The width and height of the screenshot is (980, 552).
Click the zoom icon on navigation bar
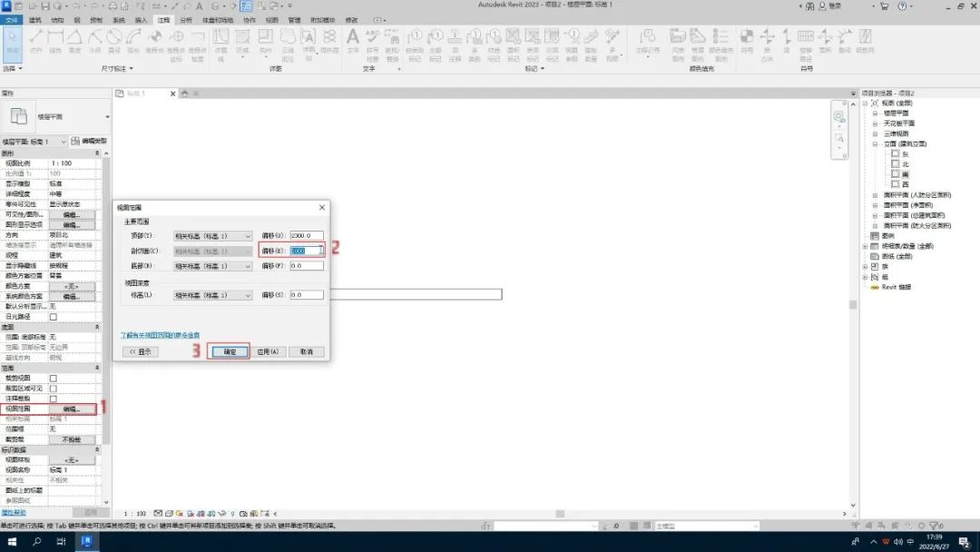[x=838, y=138]
